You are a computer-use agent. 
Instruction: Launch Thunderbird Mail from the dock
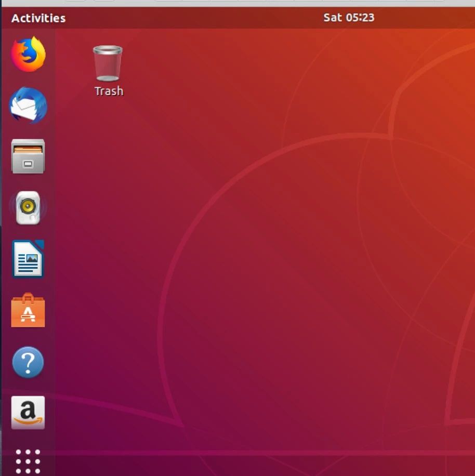coord(28,105)
